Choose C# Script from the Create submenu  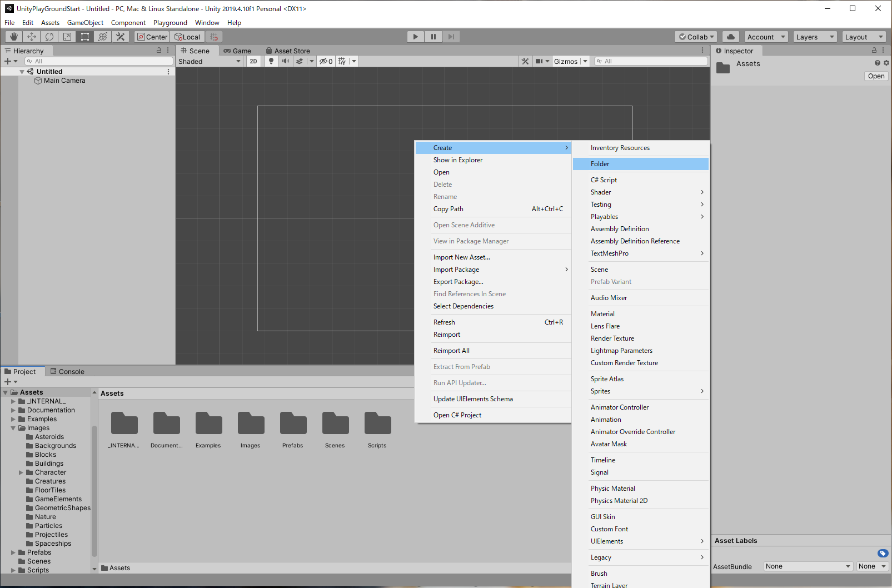(641, 180)
